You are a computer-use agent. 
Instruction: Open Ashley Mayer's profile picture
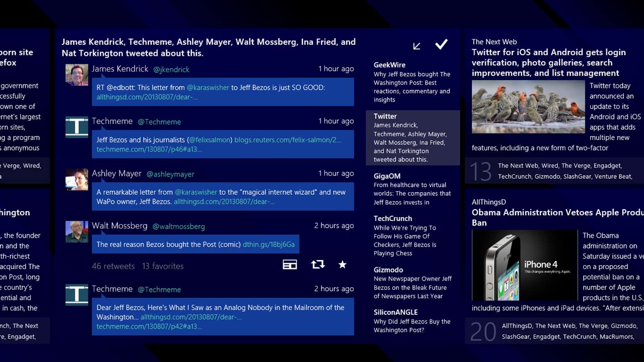click(x=77, y=179)
